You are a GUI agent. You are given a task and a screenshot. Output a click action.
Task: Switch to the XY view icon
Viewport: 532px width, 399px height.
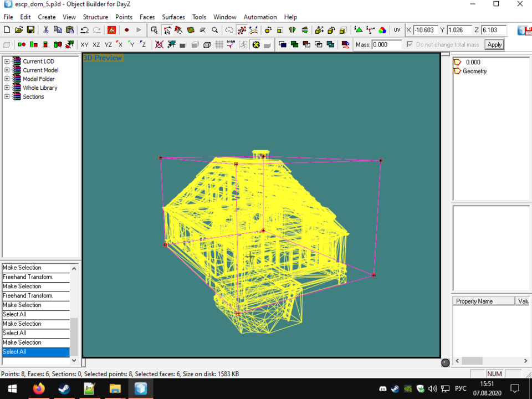(x=84, y=44)
